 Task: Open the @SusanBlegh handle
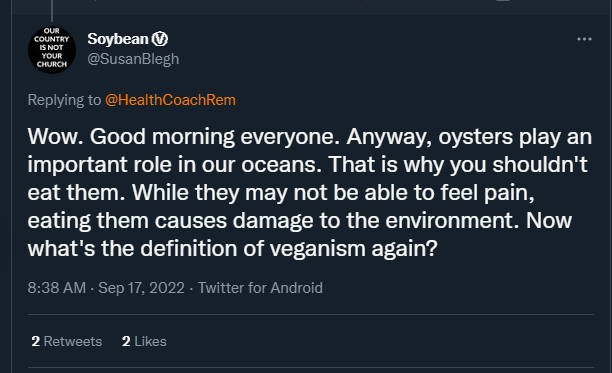133,59
